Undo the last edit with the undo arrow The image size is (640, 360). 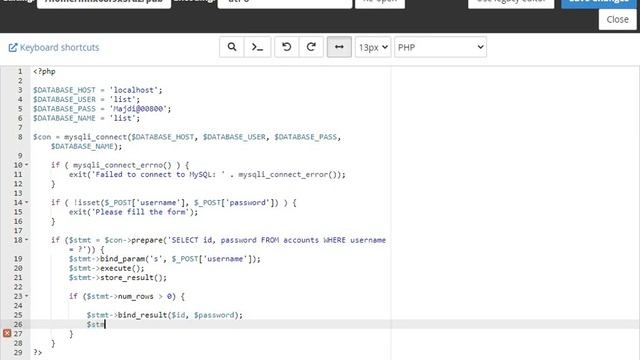(287, 47)
